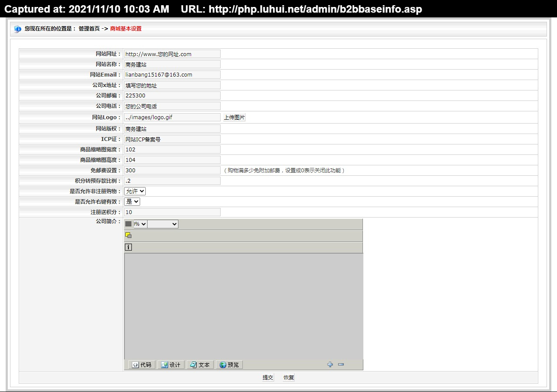Switch editor to 文本 text mode
The image size is (557, 392).
tap(200, 365)
